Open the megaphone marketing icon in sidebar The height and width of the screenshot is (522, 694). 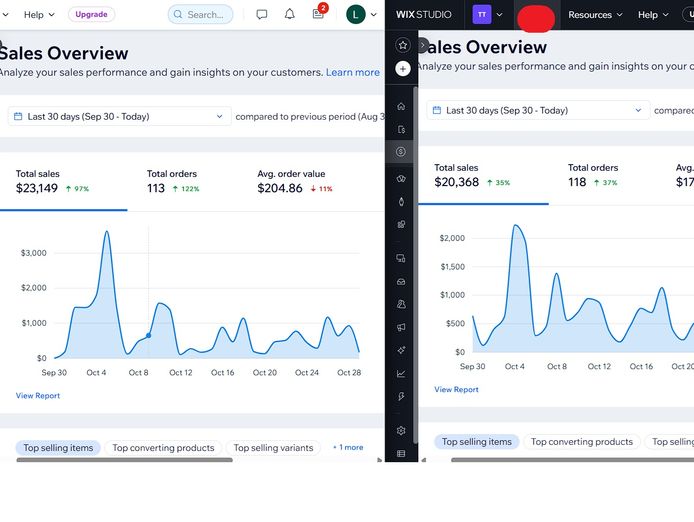pos(401,327)
